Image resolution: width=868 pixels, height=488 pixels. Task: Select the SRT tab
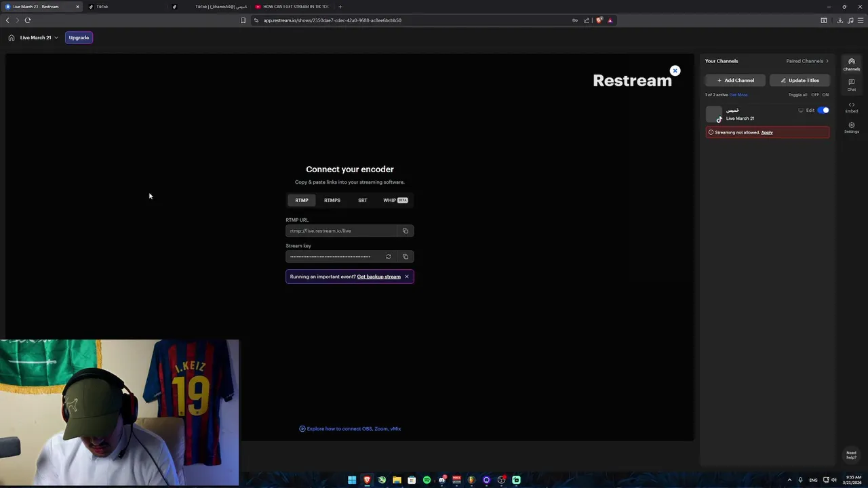(363, 201)
